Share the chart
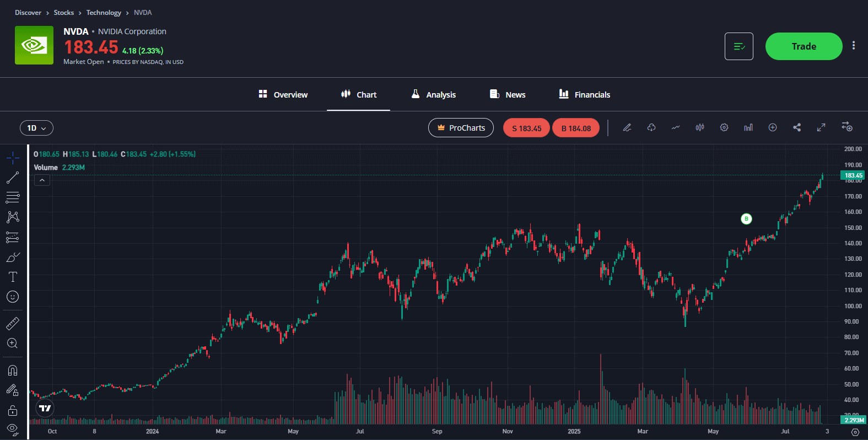 [797, 127]
